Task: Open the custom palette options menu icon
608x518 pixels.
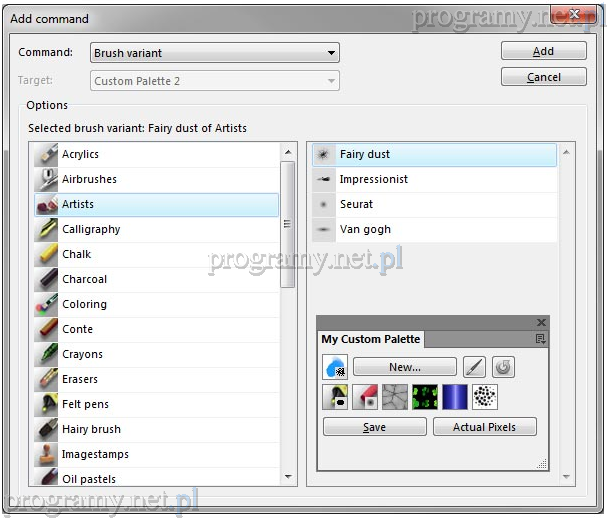Action: coord(541,339)
